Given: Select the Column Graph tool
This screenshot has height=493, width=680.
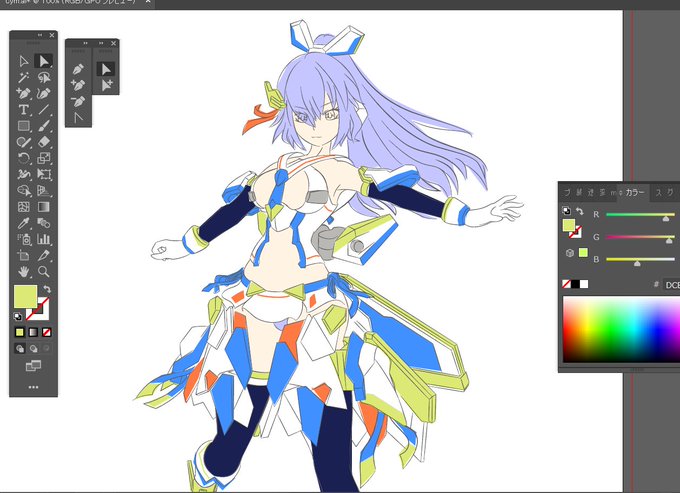Looking at the screenshot, I should click(x=43, y=239).
